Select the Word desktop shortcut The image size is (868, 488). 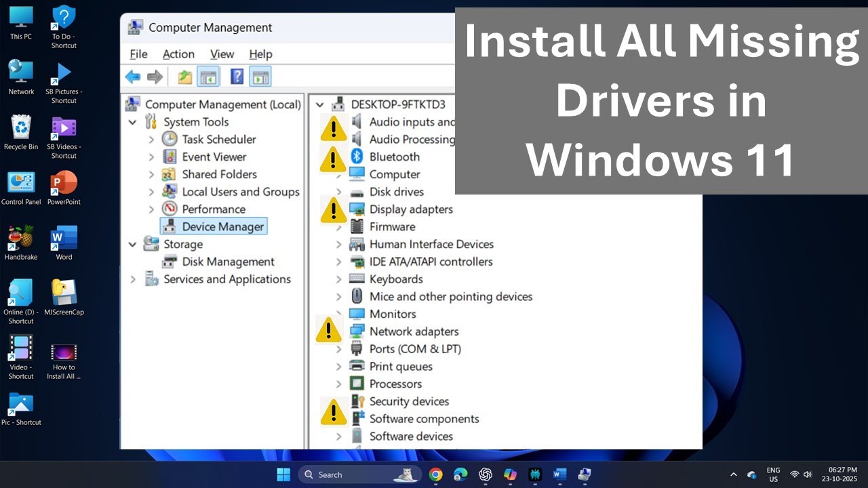pyautogui.click(x=64, y=243)
